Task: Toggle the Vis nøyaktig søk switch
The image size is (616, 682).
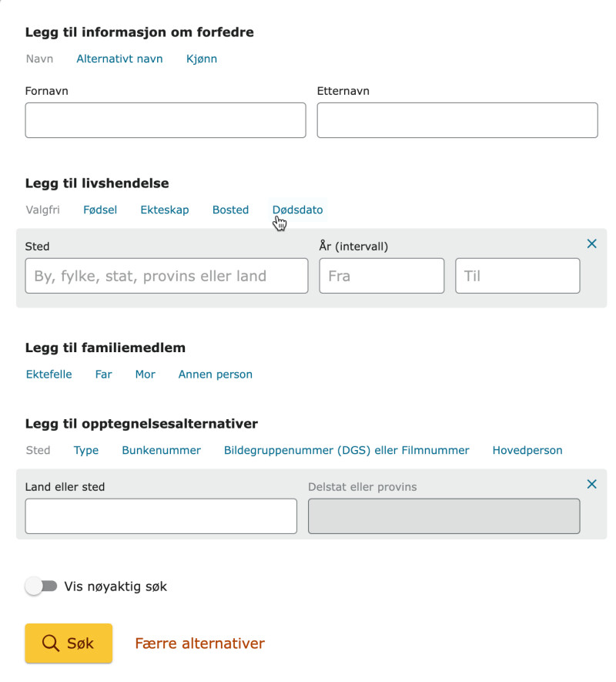Action: pyautogui.click(x=41, y=586)
